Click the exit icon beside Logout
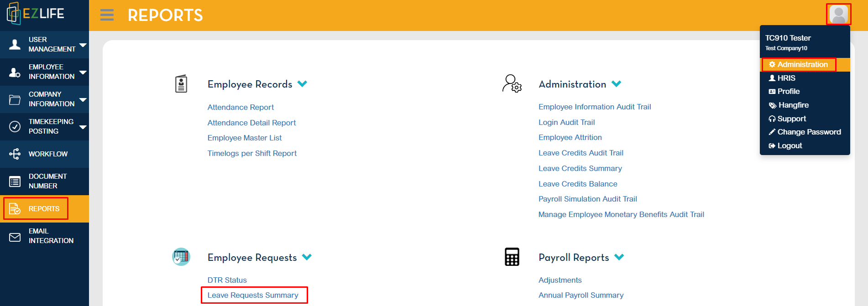 click(x=772, y=145)
